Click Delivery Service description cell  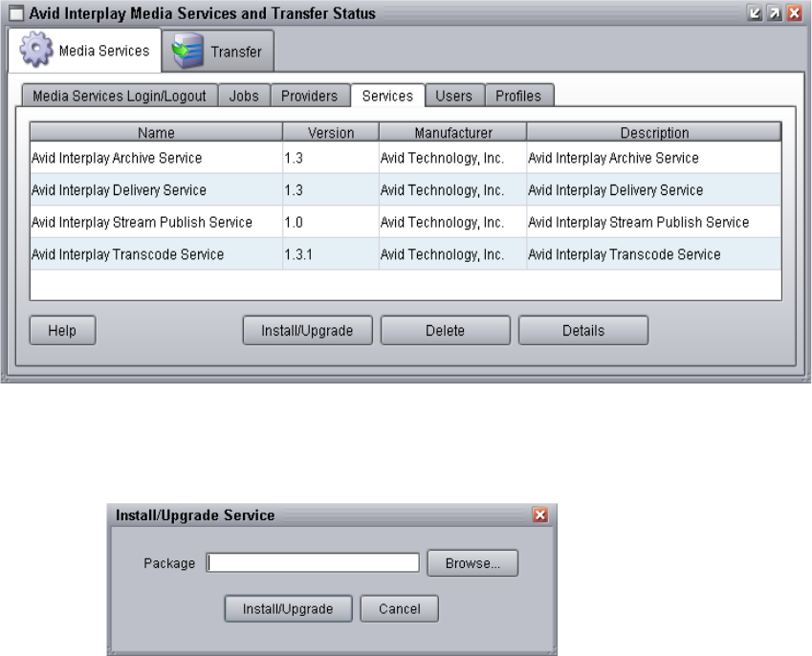[654, 190]
